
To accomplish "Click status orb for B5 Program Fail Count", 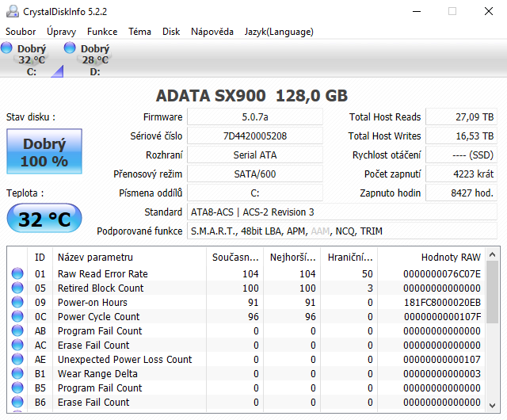I will [x=17, y=388].
